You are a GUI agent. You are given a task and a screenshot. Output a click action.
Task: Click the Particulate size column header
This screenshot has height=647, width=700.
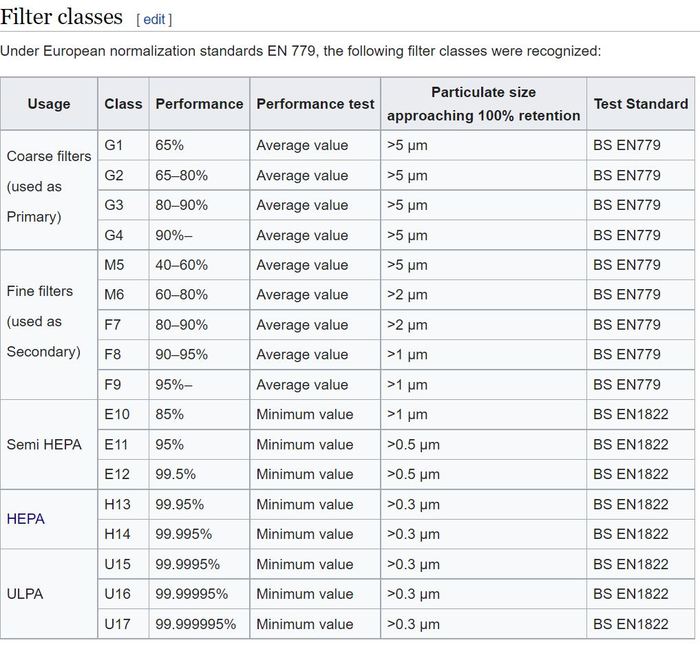tap(483, 104)
